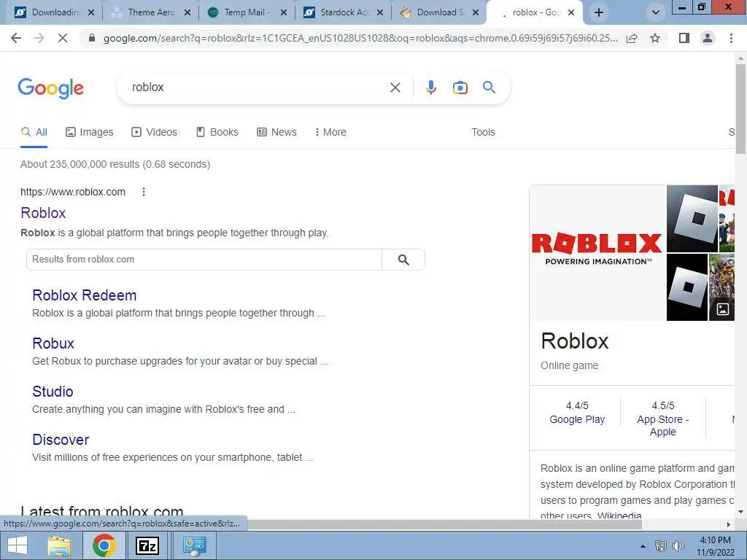Open the Google Play rating link

[x=577, y=419]
